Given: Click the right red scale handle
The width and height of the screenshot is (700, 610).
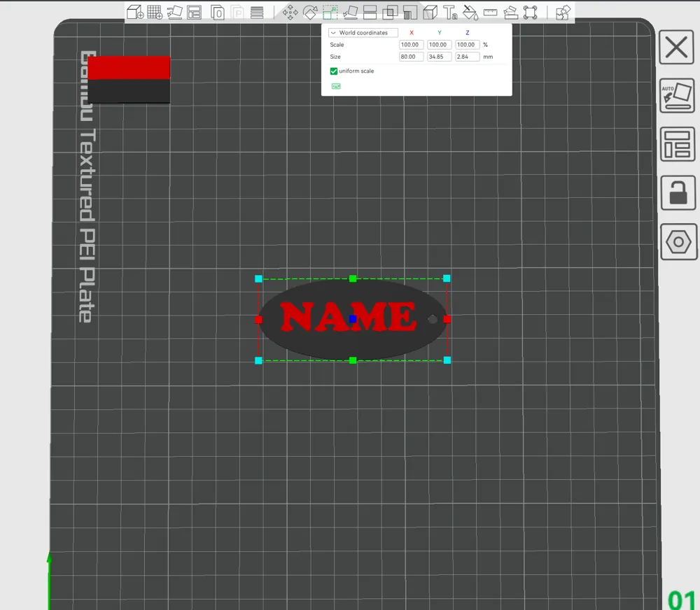Looking at the screenshot, I should click(x=447, y=319).
